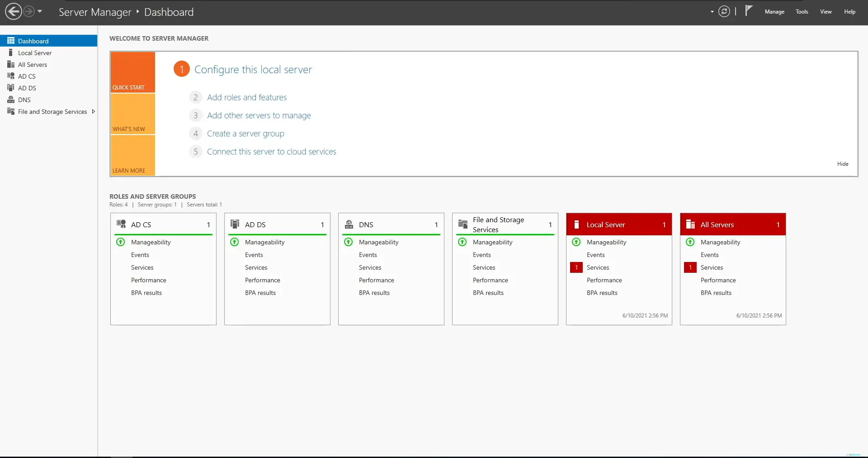Expand the File and Storage Services chevron
This screenshot has height=458, width=868.
(93, 111)
